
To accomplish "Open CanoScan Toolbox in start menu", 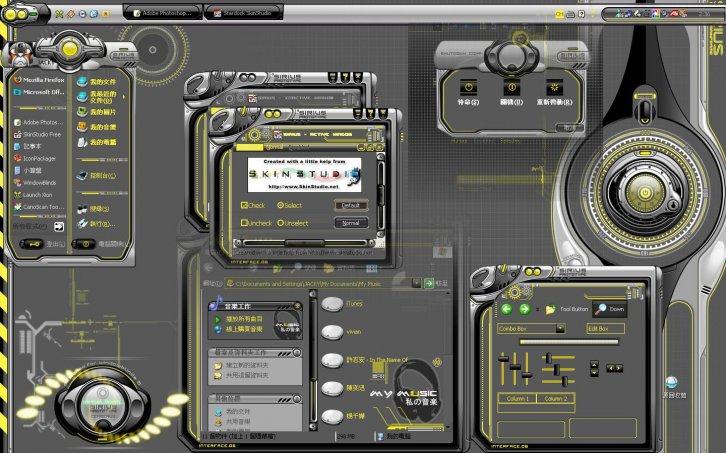I will tap(38, 207).
